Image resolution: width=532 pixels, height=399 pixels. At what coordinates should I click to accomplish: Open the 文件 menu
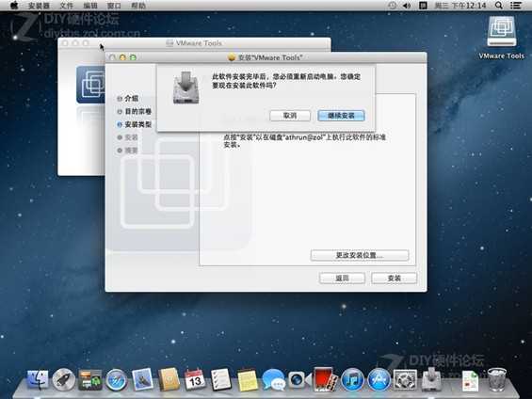point(66,6)
